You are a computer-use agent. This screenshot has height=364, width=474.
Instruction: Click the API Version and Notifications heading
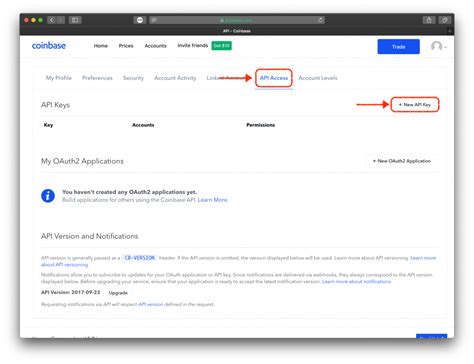(x=90, y=236)
